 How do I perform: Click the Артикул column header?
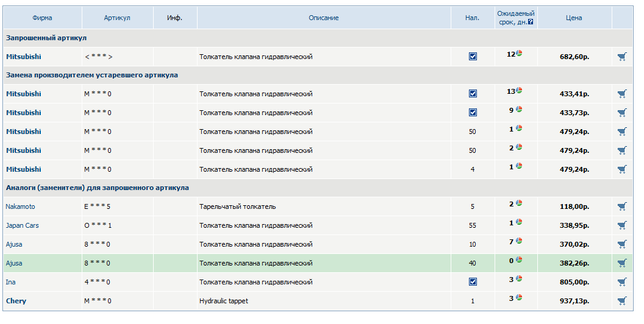tap(116, 18)
